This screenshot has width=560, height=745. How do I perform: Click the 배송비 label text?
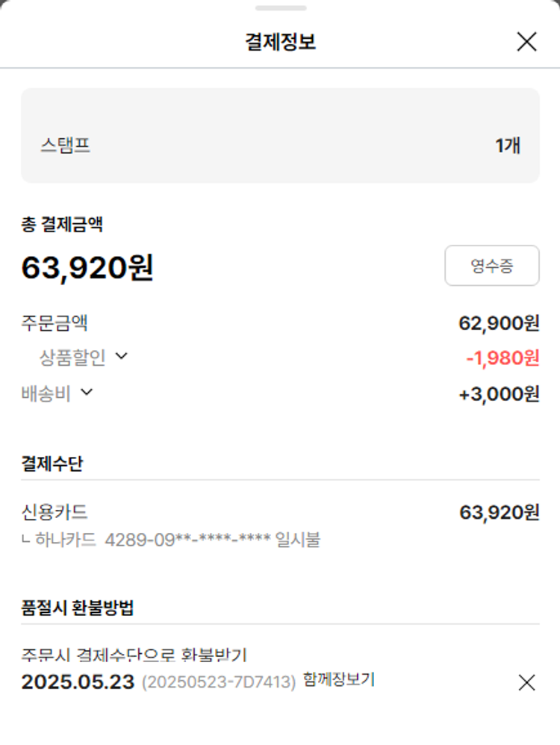point(46,393)
